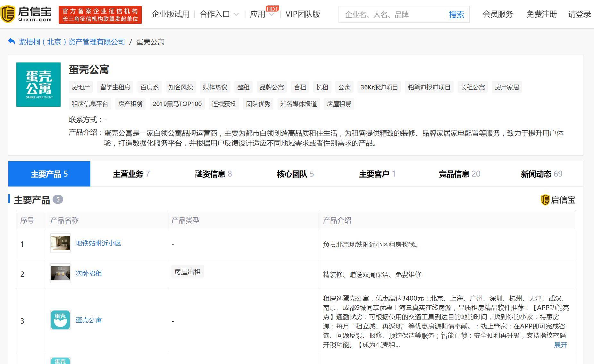This screenshot has height=364, width=594.
Task: Click the 房产租赁 tag
Action: pos(130,104)
